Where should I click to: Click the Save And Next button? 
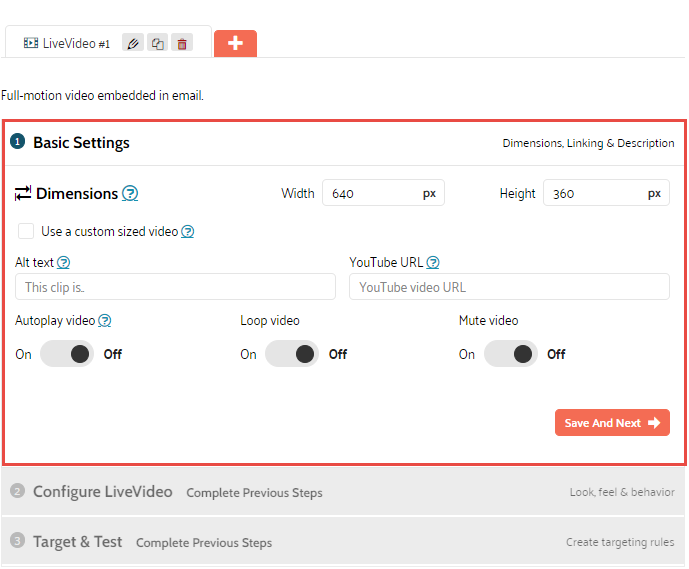coord(612,423)
